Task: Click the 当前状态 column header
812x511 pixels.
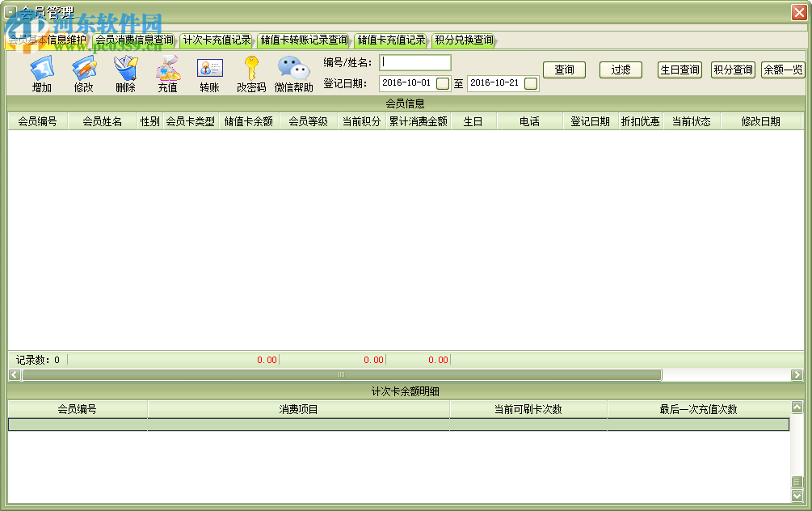Action: pyautogui.click(x=692, y=121)
